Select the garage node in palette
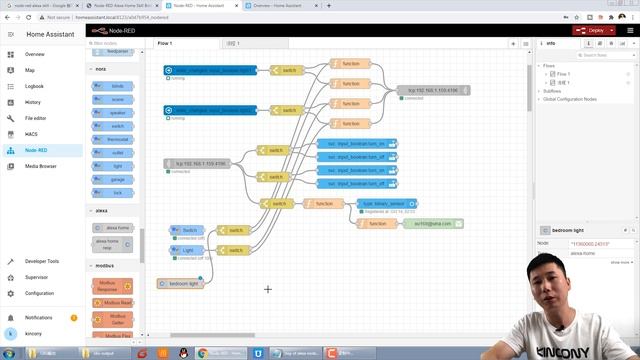Image resolution: width=640 pixels, height=360 pixels. [x=113, y=180]
